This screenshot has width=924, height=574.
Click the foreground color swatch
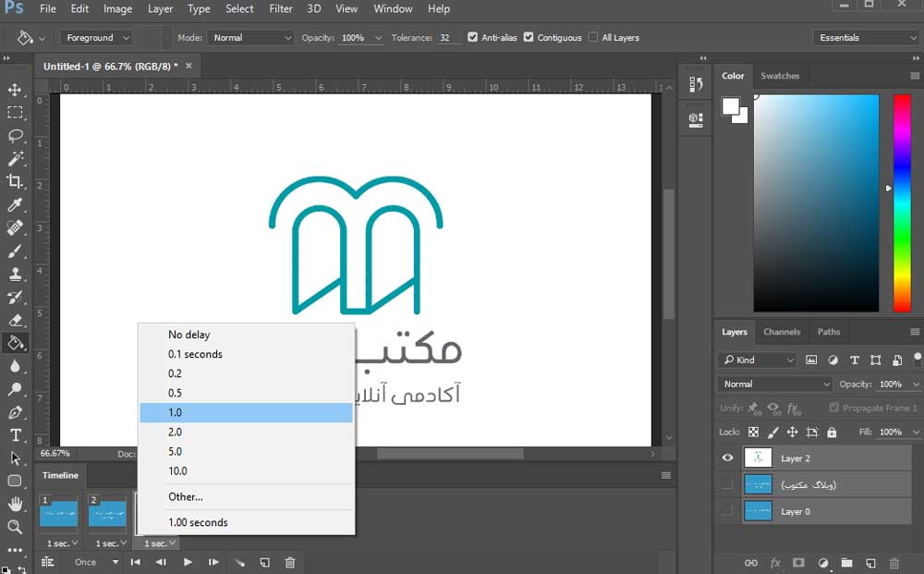(731, 106)
